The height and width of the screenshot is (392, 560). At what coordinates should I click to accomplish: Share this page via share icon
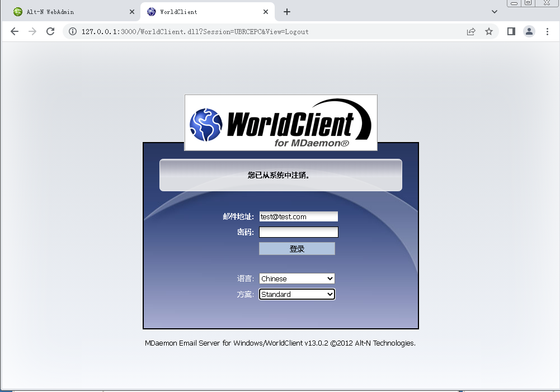tap(471, 31)
